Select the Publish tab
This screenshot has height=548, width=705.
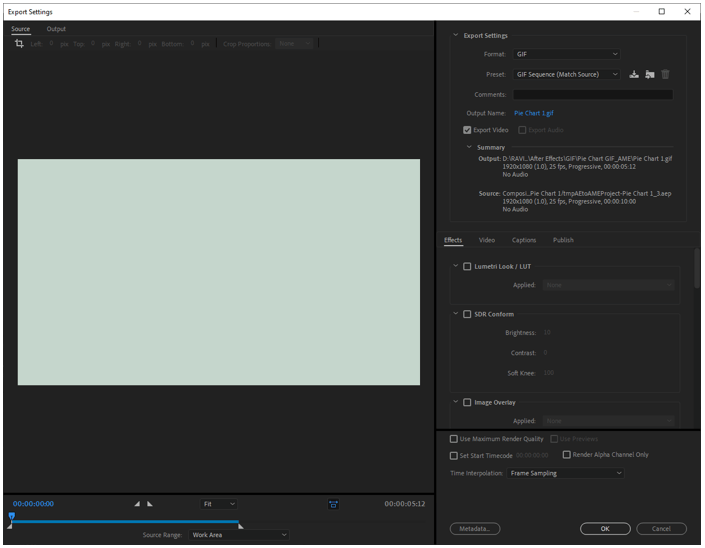point(563,240)
